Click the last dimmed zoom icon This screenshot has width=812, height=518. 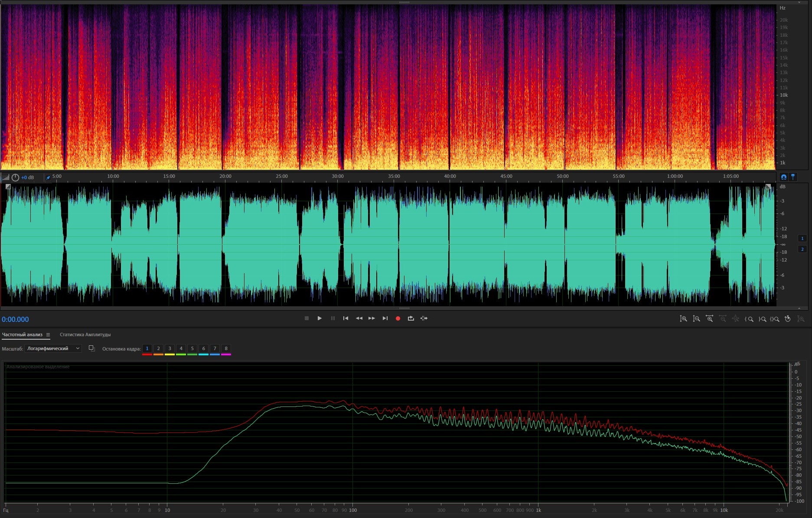(801, 319)
